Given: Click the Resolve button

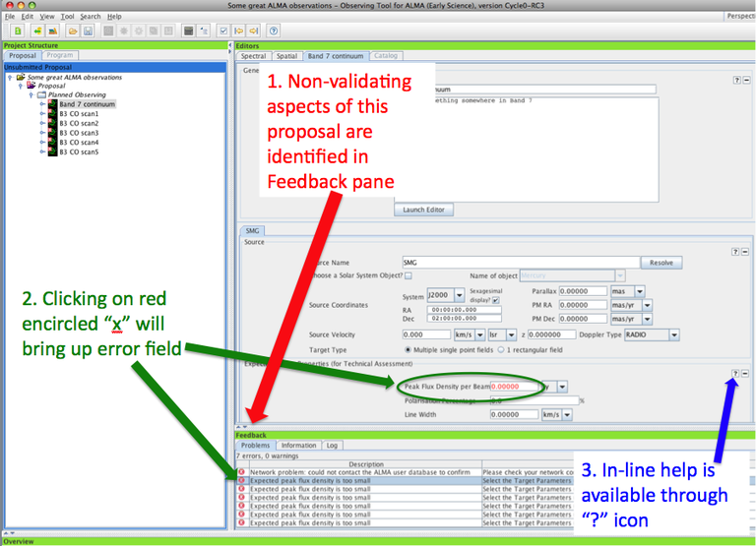Looking at the screenshot, I should coord(661,263).
